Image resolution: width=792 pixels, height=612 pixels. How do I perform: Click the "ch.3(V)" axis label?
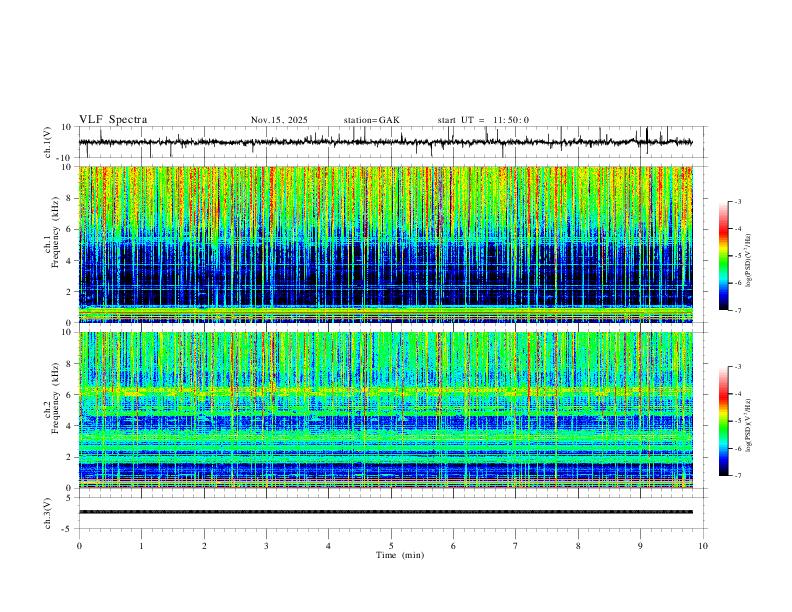coord(48,513)
